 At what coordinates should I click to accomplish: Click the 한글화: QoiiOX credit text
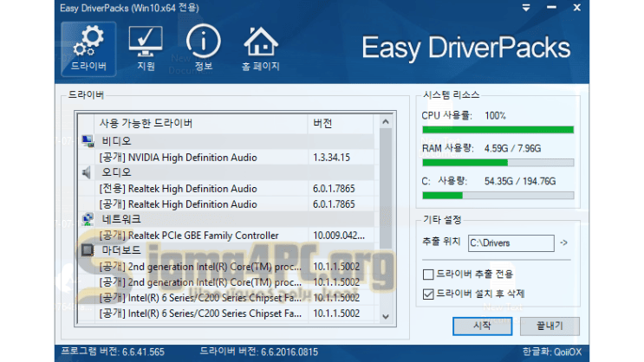click(x=552, y=352)
